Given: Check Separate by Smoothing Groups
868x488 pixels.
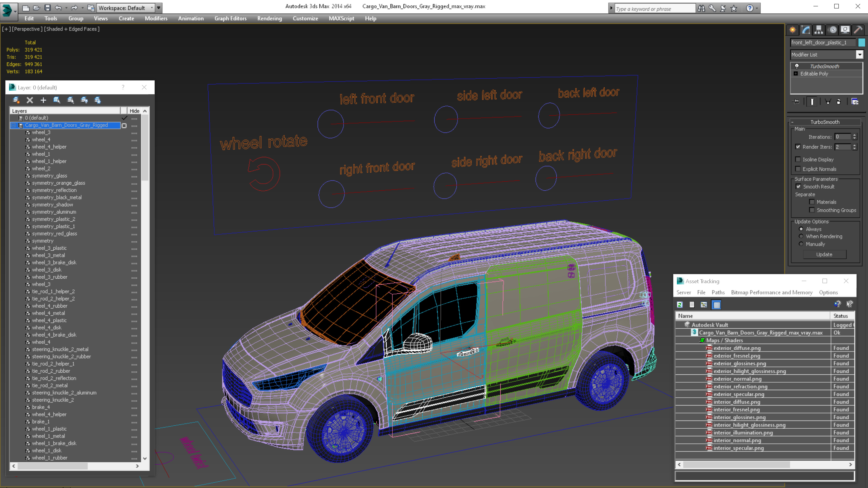Looking at the screenshot, I should point(812,210).
